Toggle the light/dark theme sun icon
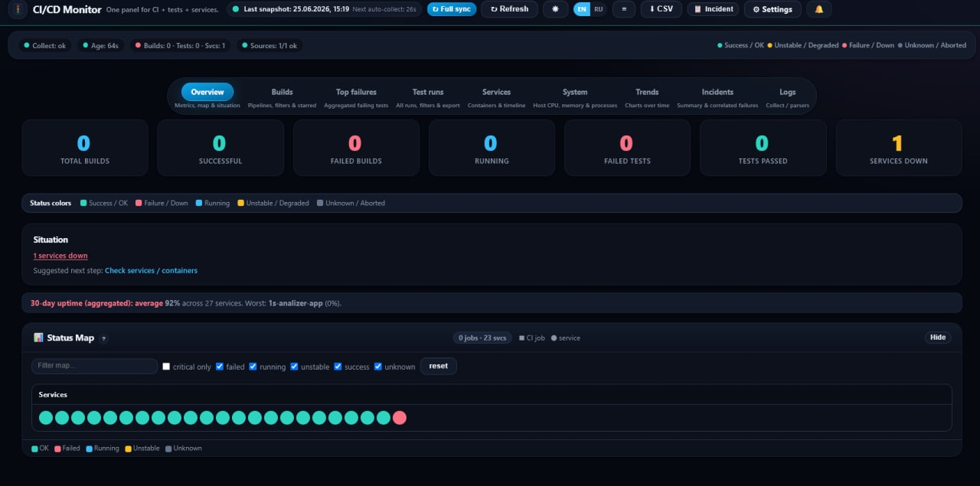This screenshot has height=486, width=980. pyautogui.click(x=556, y=9)
